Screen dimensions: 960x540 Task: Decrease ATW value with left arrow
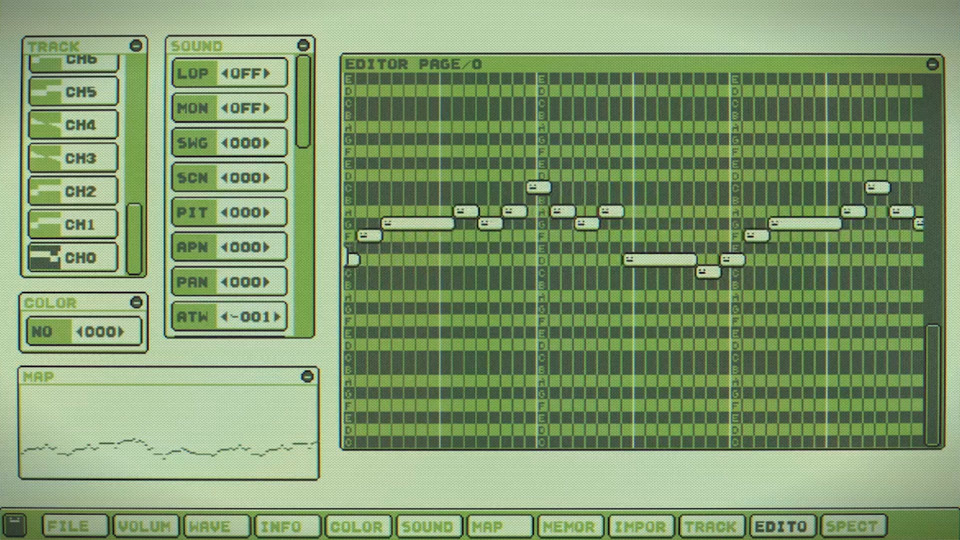point(225,317)
